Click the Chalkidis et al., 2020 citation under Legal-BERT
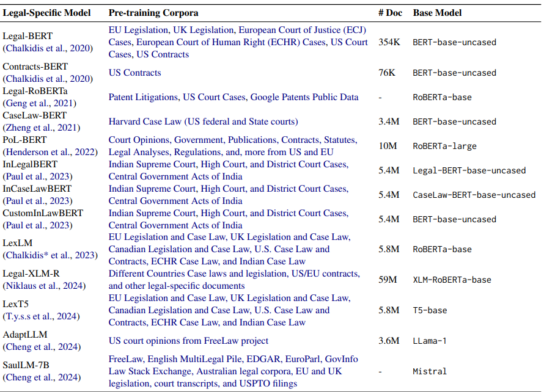 pos(48,48)
